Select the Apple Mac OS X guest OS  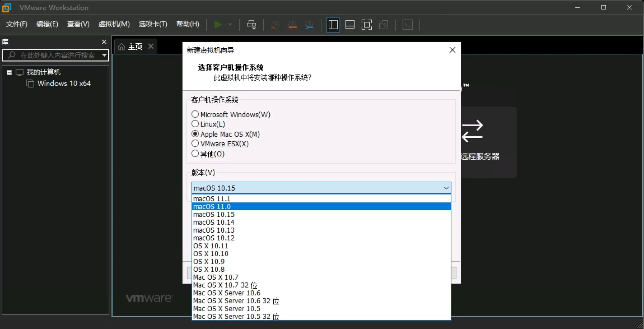[195, 134]
